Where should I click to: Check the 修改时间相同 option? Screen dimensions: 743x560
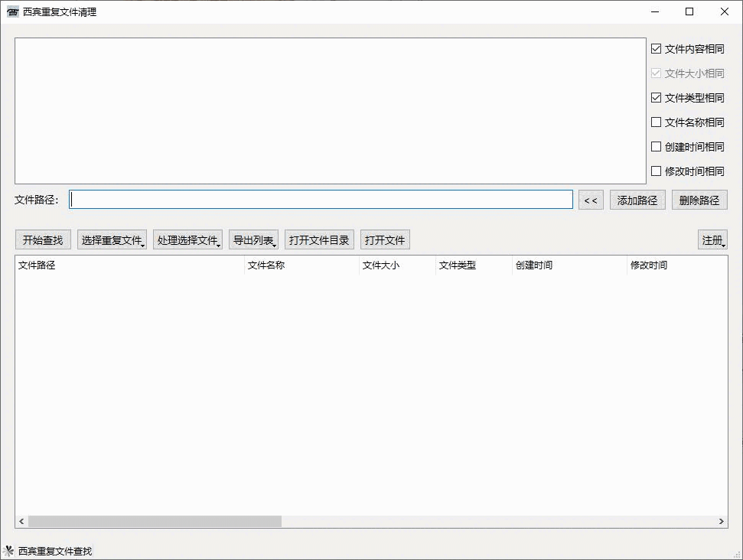click(657, 171)
